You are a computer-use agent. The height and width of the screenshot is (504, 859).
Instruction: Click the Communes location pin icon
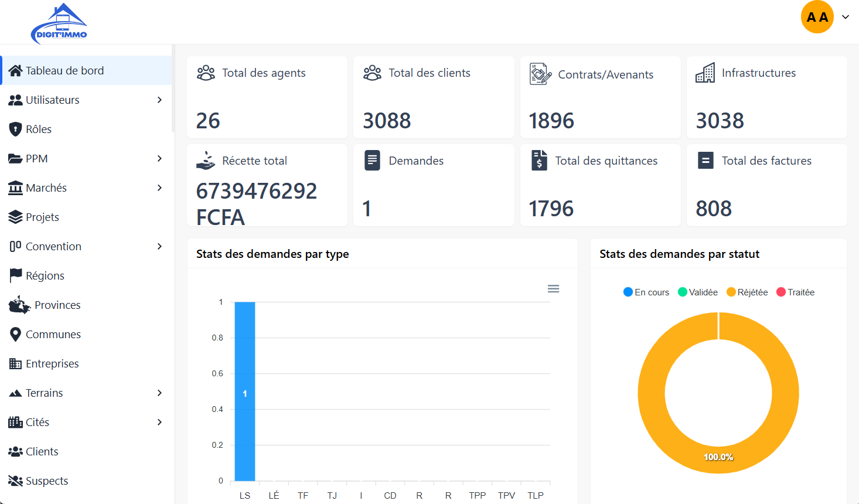click(x=16, y=334)
